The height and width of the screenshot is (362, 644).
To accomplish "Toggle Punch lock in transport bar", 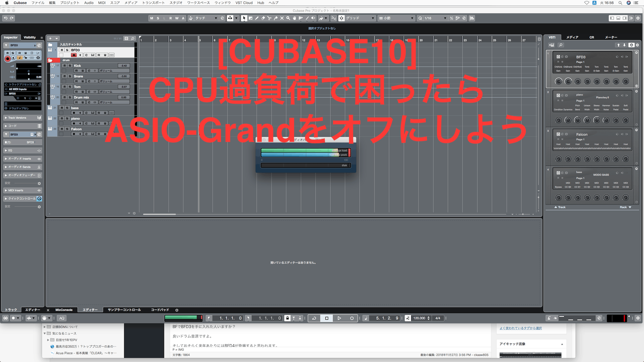I will (x=287, y=318).
